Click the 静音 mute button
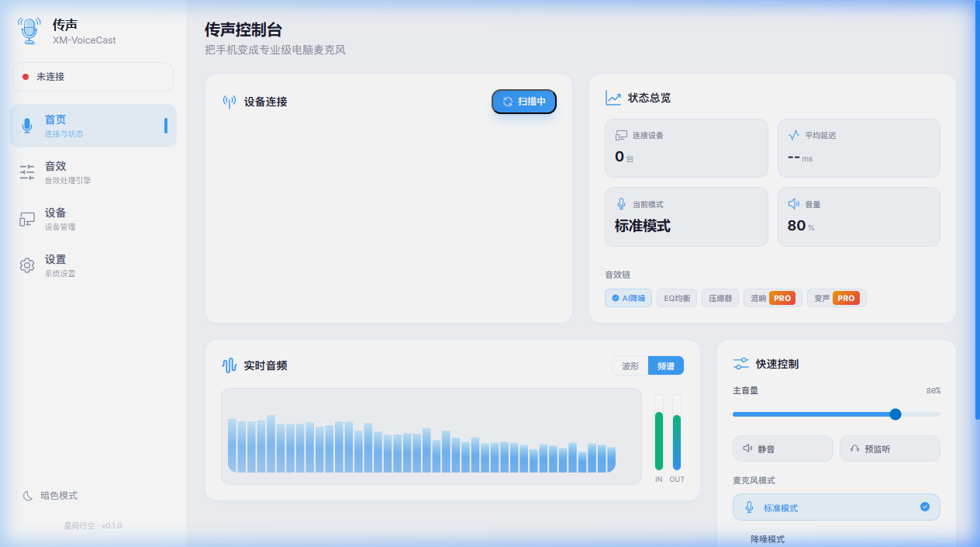 (783, 448)
